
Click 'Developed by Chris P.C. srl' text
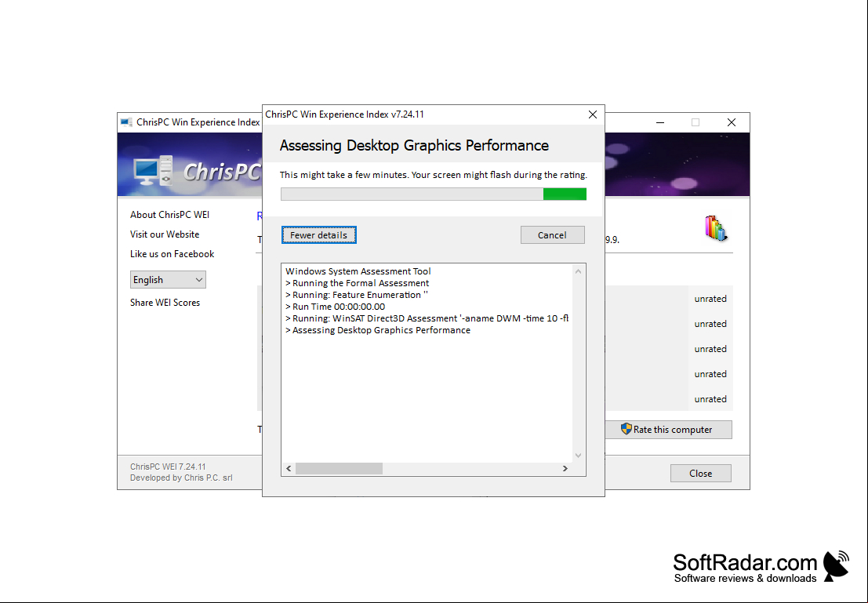(x=181, y=478)
